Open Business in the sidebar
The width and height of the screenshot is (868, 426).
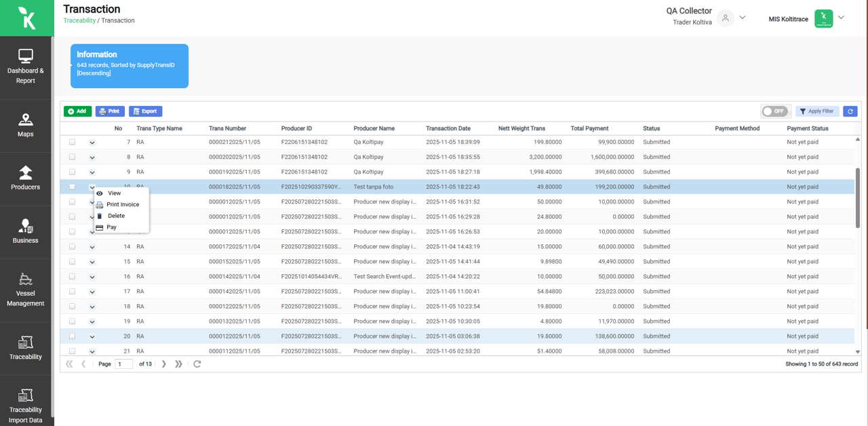[x=26, y=232]
